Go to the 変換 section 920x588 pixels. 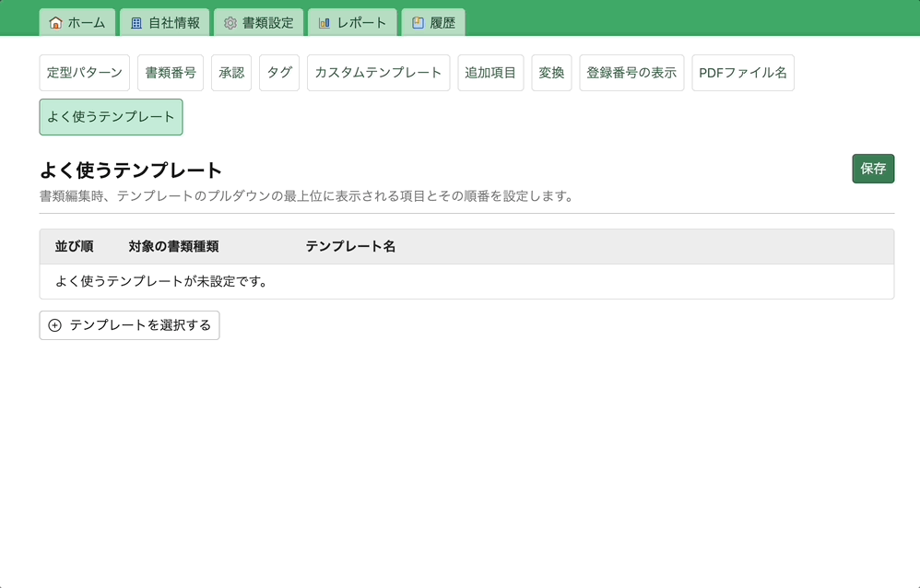(x=551, y=73)
